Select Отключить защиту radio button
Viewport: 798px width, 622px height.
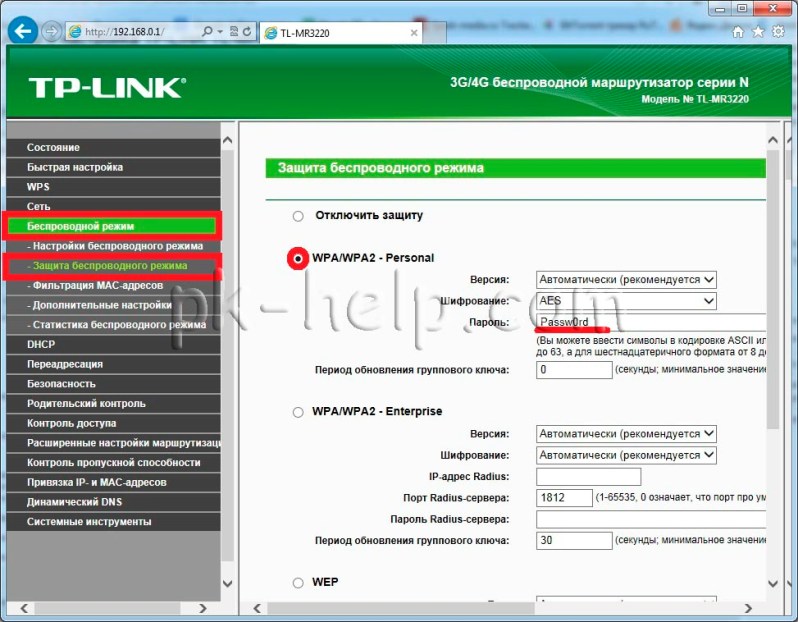point(298,216)
